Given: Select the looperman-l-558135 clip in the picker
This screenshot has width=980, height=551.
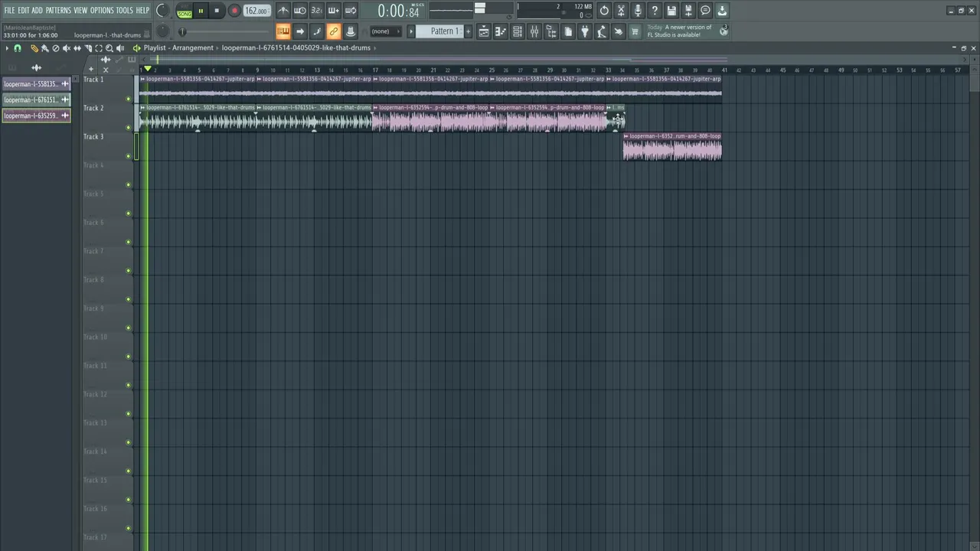Looking at the screenshot, I should 36,84.
